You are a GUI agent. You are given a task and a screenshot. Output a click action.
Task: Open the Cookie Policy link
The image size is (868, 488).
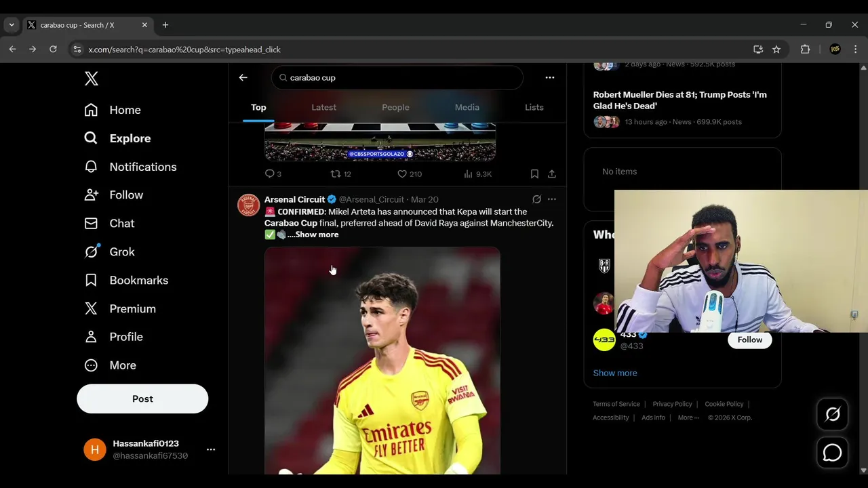pos(724,404)
